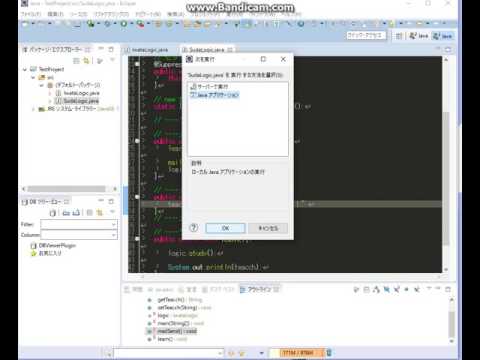Minimize the Outline view panel
The width and height of the screenshot is (480, 360).
pos(438,288)
